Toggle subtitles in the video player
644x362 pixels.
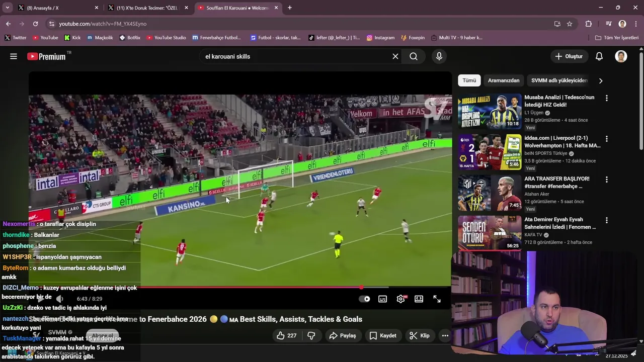coord(383,299)
